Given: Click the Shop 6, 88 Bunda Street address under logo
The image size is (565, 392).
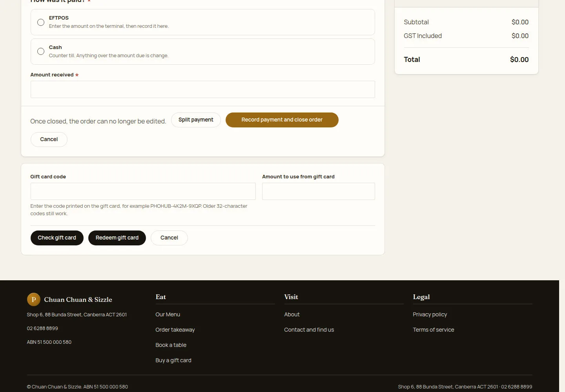Looking at the screenshot, I should coord(77,315).
